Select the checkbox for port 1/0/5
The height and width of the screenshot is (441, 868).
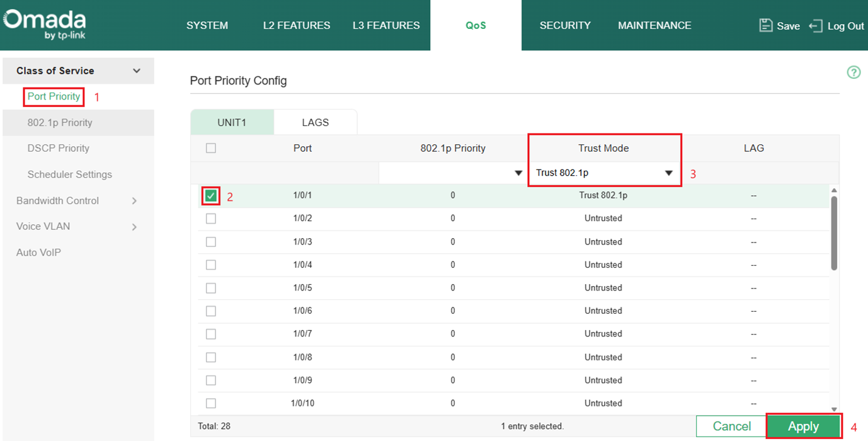pyautogui.click(x=211, y=287)
